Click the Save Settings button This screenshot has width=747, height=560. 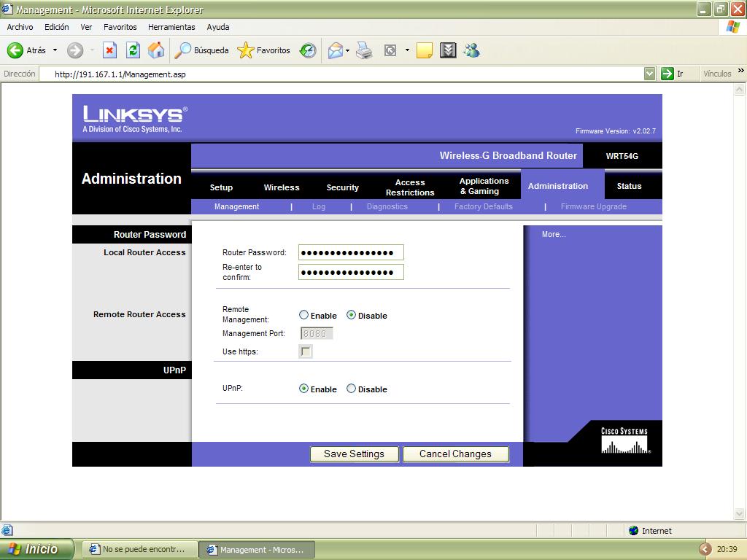point(354,454)
